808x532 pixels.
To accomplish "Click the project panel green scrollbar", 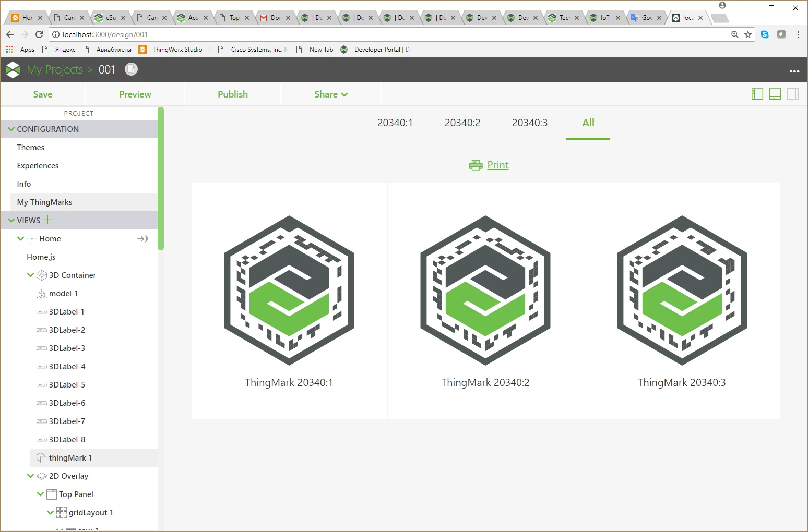I will [161, 179].
